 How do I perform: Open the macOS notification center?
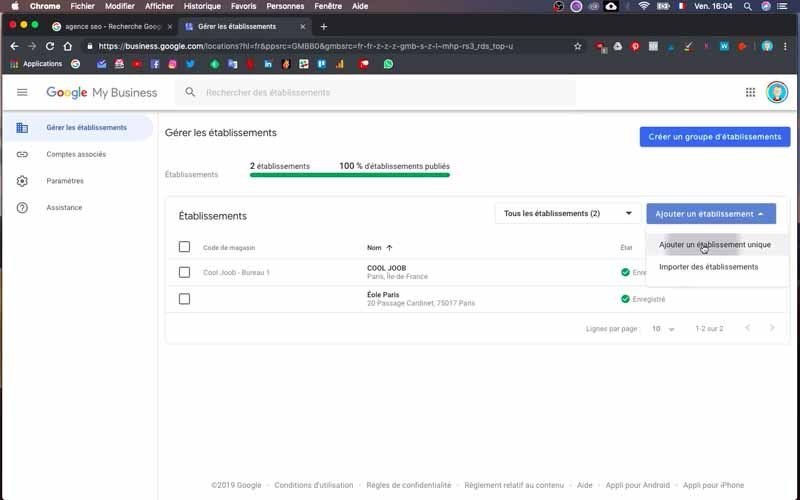pos(782,6)
